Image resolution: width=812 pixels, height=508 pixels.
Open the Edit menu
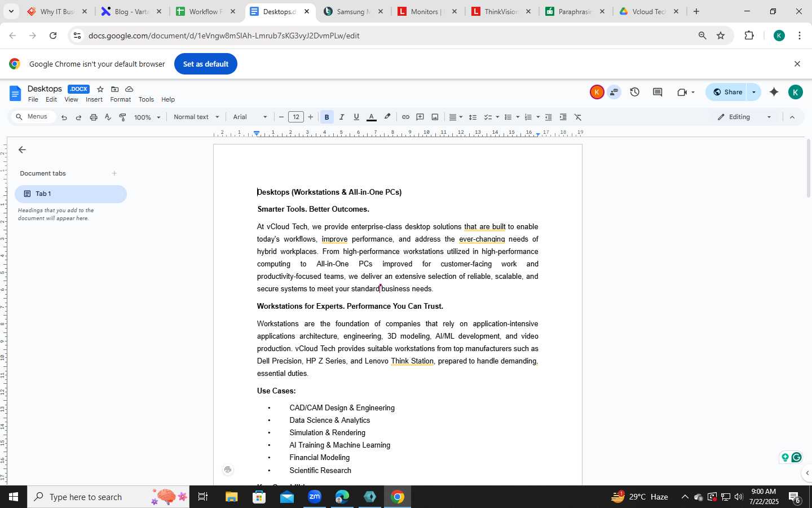click(x=51, y=100)
